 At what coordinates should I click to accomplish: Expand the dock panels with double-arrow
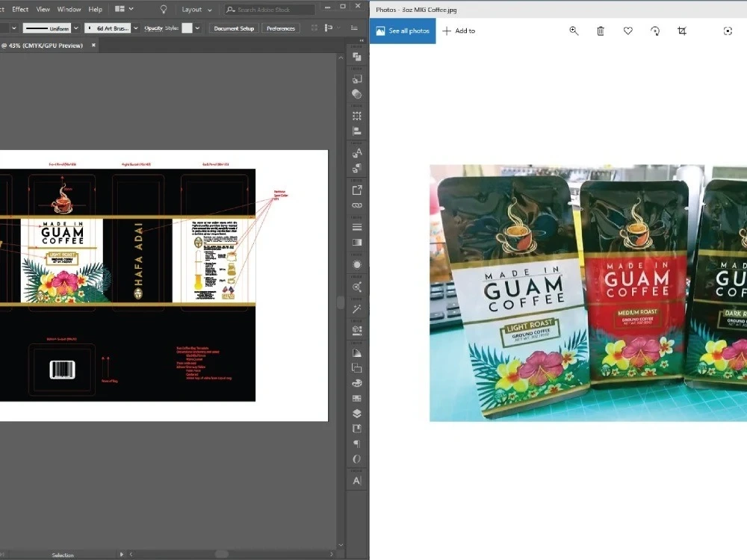pos(361,41)
